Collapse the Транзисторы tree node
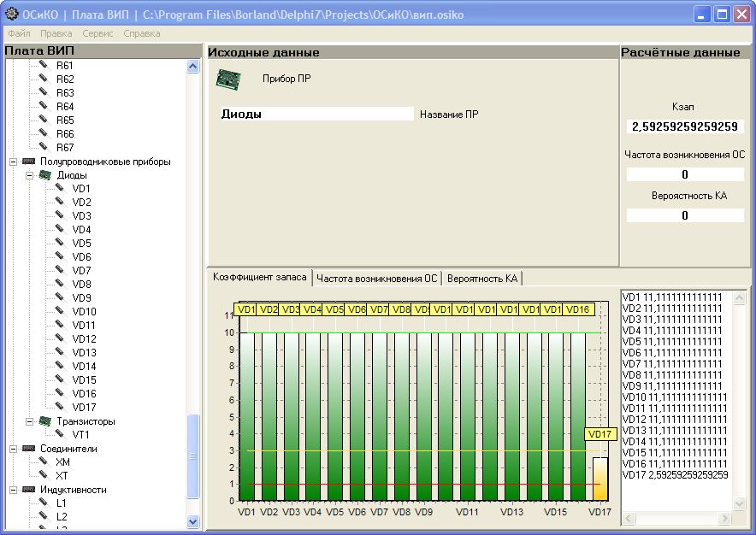Viewport: 756px width, 535px height. click(x=29, y=421)
